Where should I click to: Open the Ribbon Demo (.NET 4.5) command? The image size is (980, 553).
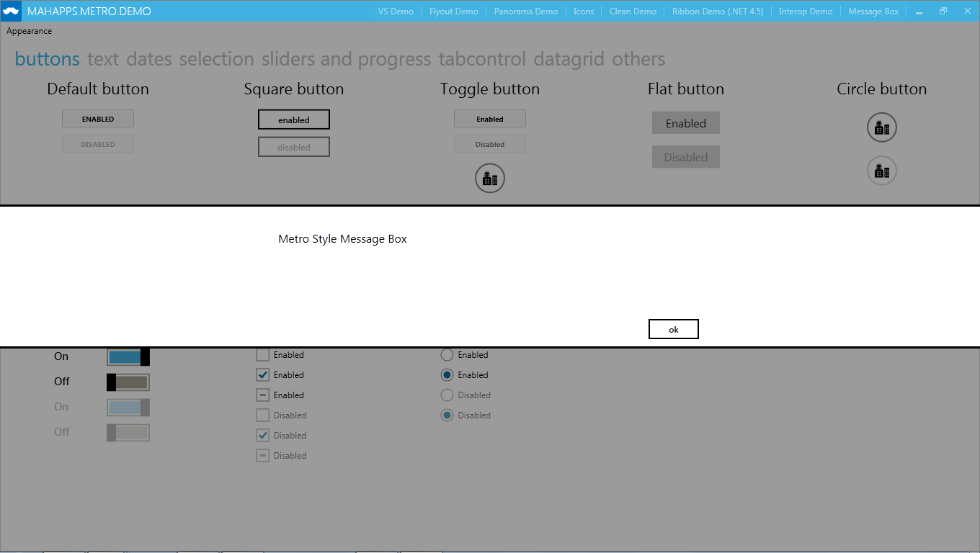718,12
